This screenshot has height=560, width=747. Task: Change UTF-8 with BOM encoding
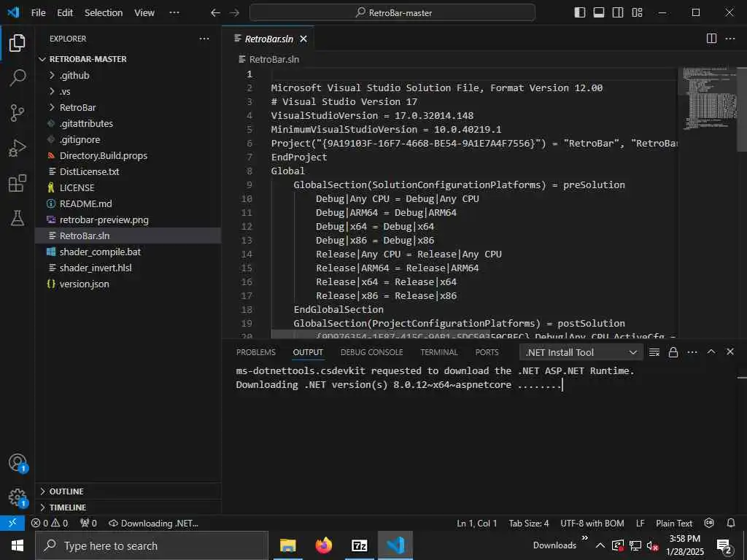(x=592, y=524)
